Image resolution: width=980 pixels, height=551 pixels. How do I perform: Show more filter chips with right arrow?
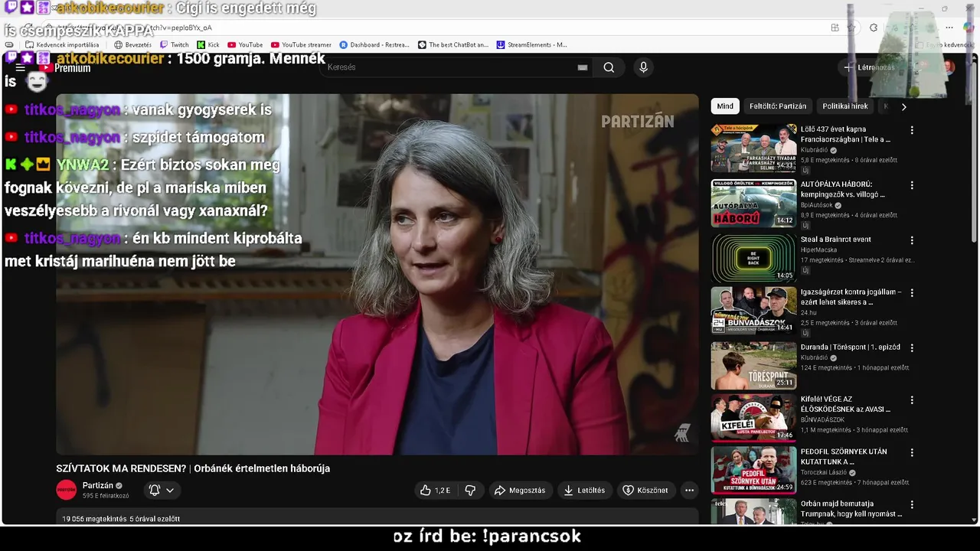coord(903,106)
